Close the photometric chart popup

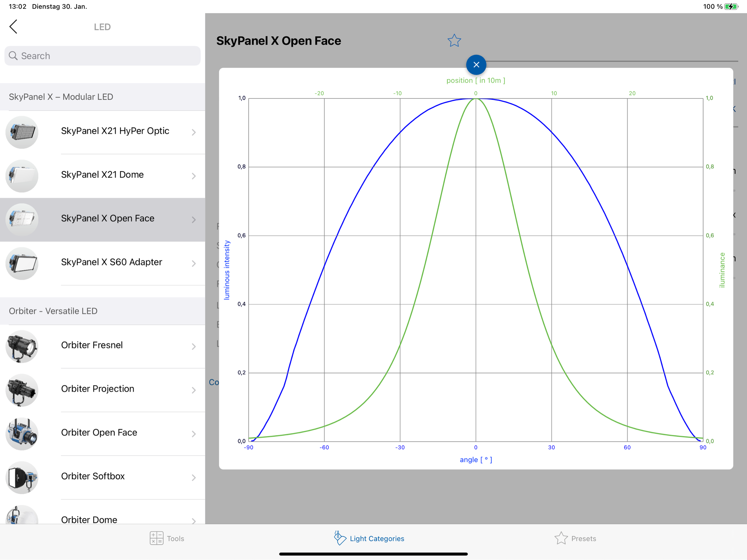click(476, 65)
